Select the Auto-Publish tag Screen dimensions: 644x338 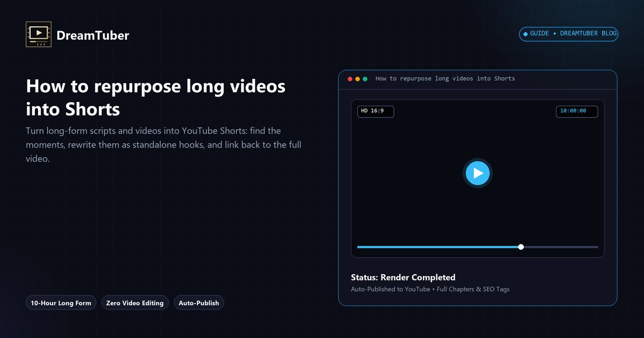click(x=199, y=303)
